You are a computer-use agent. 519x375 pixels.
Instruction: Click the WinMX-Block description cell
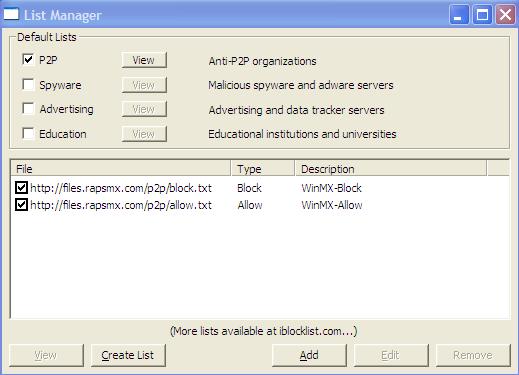tap(332, 188)
